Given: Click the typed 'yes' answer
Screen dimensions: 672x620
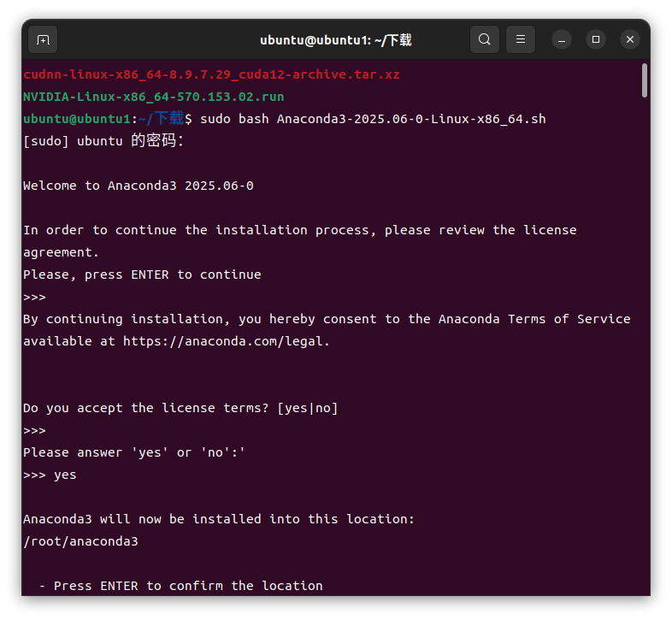Looking at the screenshot, I should tap(65, 475).
